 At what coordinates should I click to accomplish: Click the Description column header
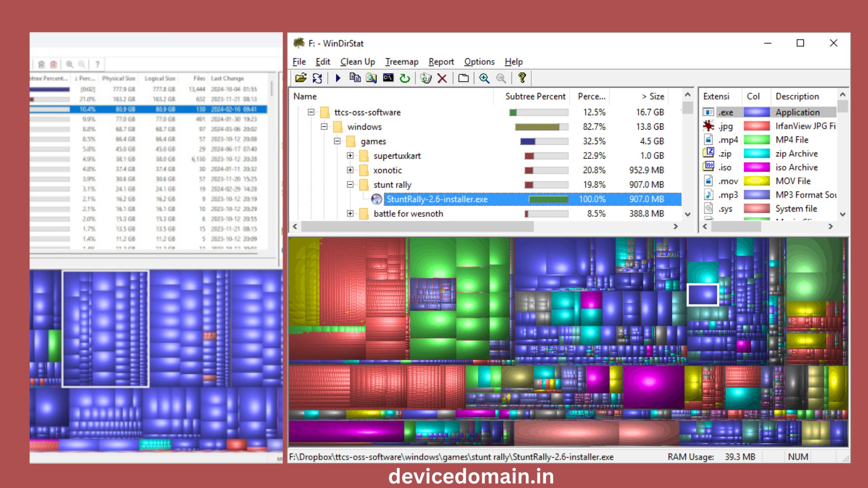(x=797, y=96)
